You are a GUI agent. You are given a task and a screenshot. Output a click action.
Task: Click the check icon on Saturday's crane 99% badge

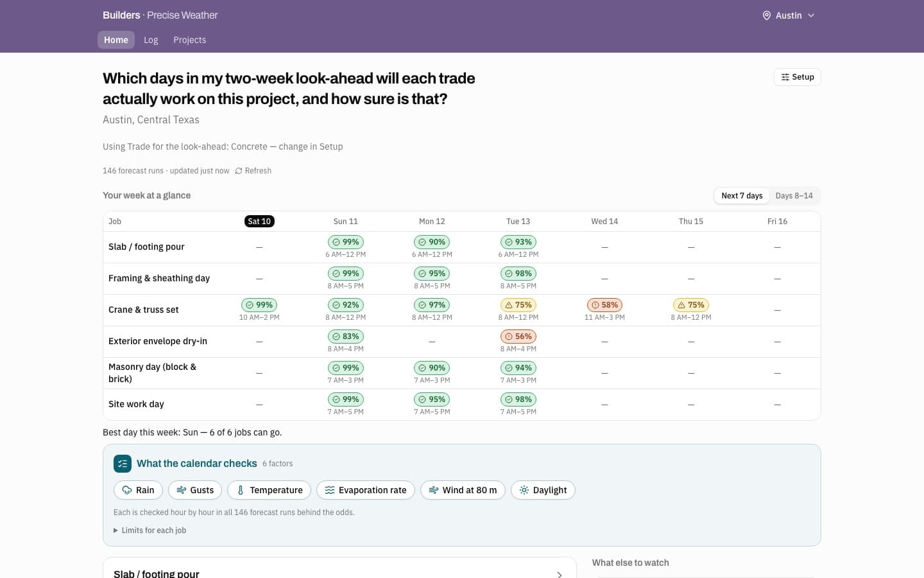(x=250, y=305)
